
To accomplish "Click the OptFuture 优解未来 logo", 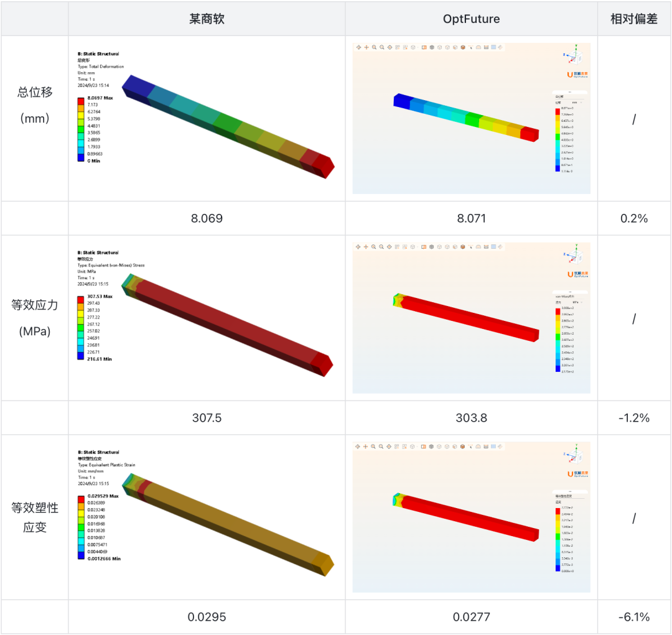I will click(577, 75).
